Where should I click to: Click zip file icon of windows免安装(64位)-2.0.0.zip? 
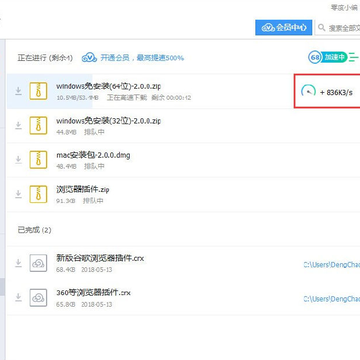pos(38,91)
